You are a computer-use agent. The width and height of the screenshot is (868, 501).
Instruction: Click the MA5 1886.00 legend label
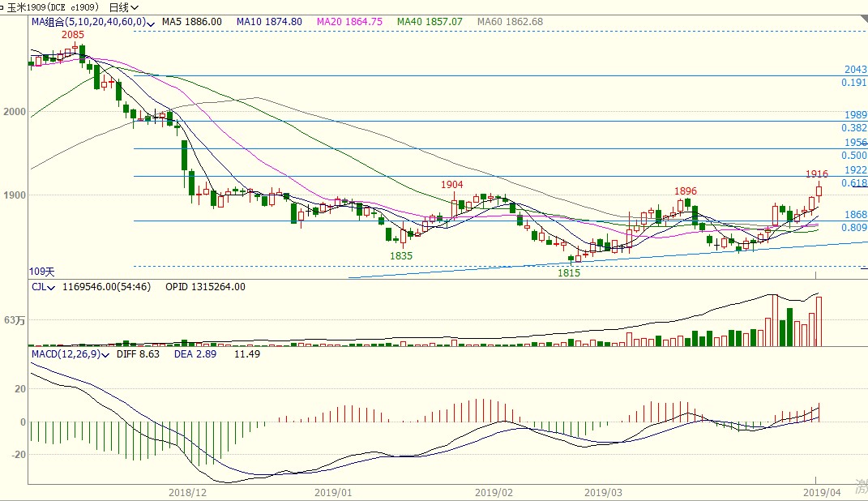tap(192, 22)
